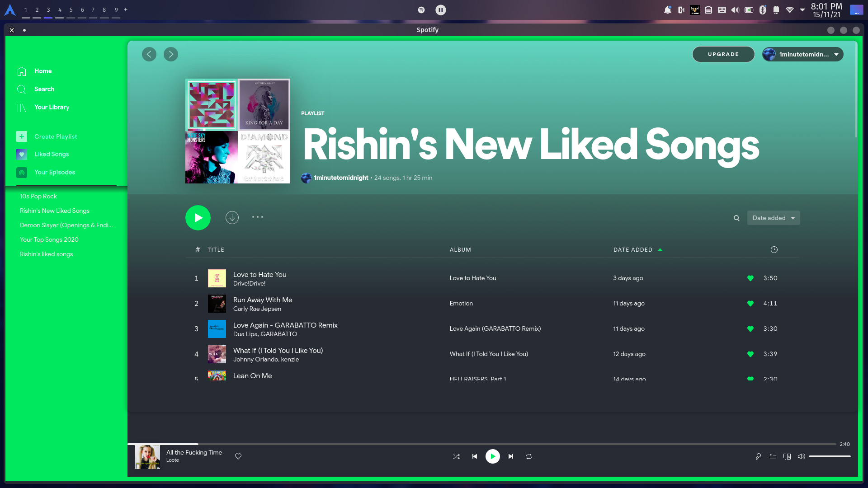Go to Home in the sidebar
The height and width of the screenshot is (488, 868).
pyautogui.click(x=43, y=71)
